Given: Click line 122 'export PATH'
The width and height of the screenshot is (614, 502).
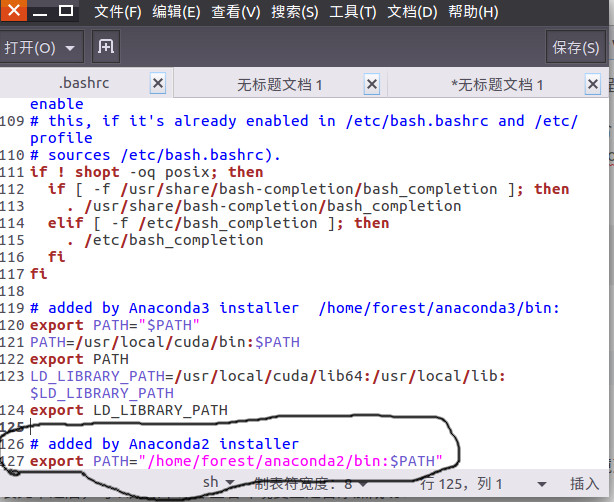Looking at the screenshot, I should [79, 359].
